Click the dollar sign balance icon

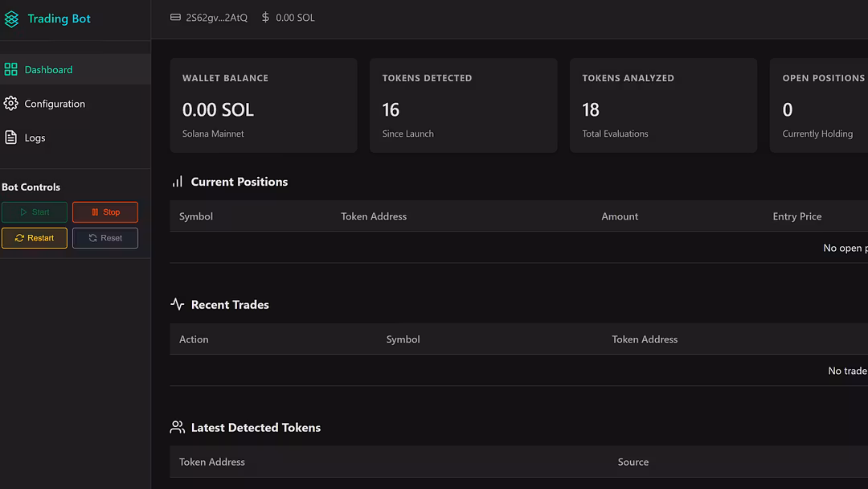click(266, 17)
